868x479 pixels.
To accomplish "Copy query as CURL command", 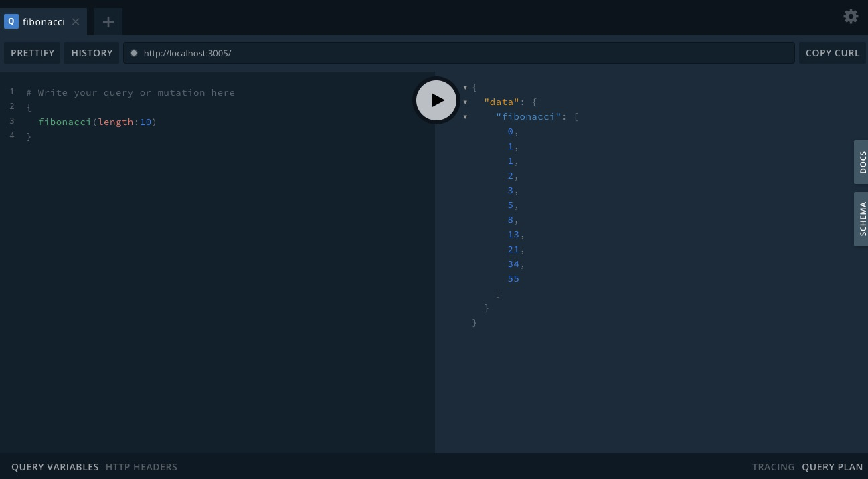I will 833,53.
